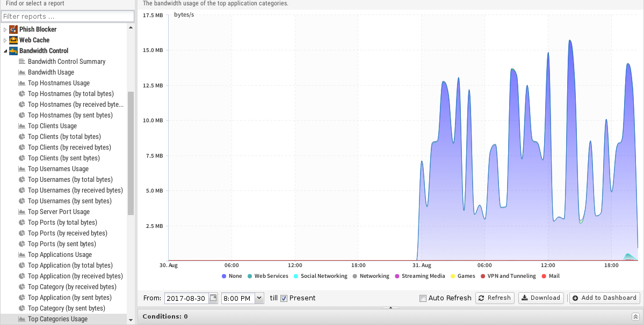The width and height of the screenshot is (644, 325).
Task: Click the list icon beside Bandwidth Control Summary
Action: tap(22, 62)
